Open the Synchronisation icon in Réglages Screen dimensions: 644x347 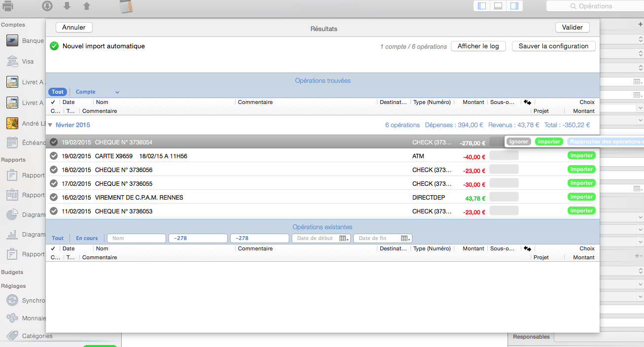pyautogui.click(x=12, y=301)
